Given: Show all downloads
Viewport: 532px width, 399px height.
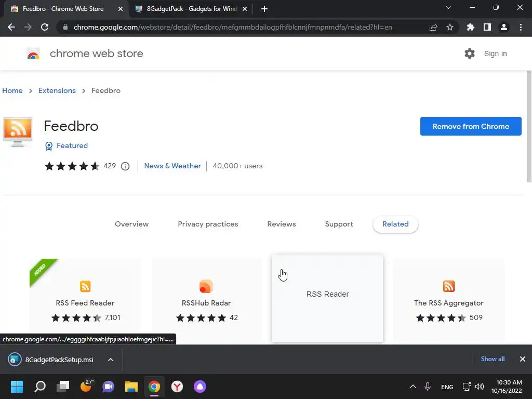Looking at the screenshot, I should point(493,359).
